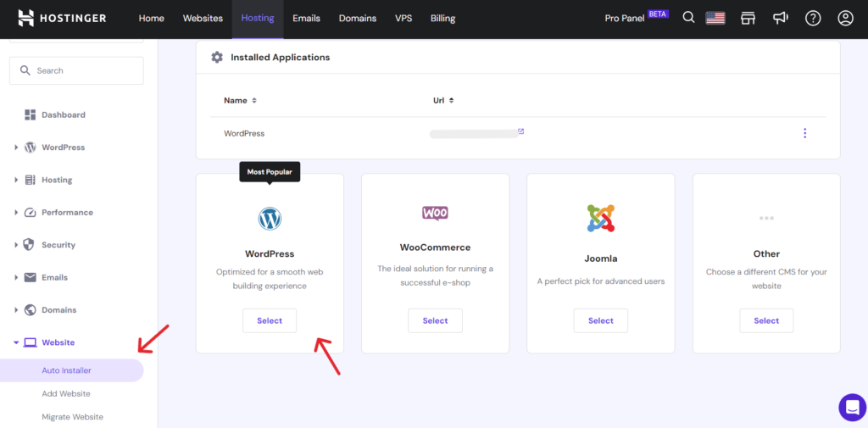Expand the Performance sidebar section arrow
Screen dimensions: 868x428
click(x=16, y=213)
